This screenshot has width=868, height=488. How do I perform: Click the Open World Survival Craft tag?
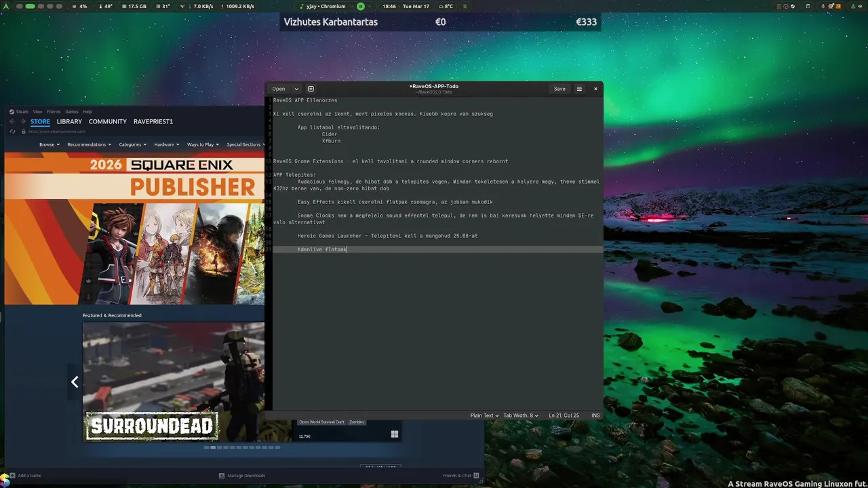click(x=322, y=422)
